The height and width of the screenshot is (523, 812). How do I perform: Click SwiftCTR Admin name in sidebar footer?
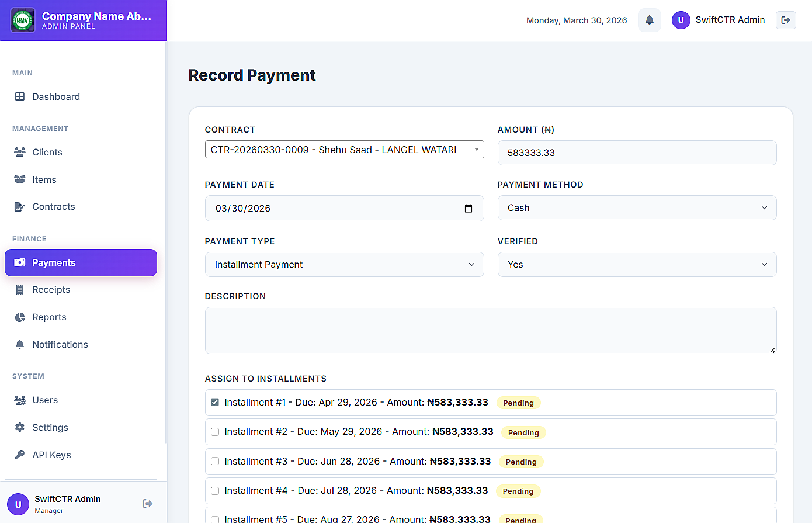[x=68, y=498]
